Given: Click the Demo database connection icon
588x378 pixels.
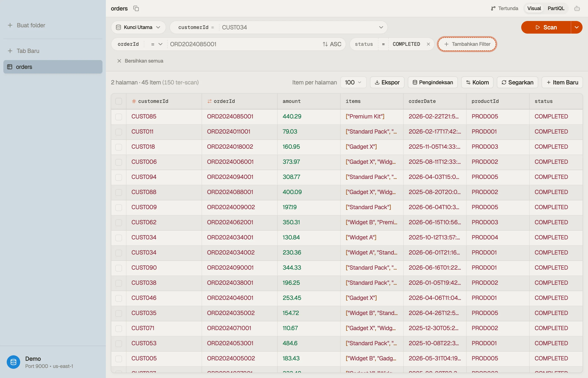Looking at the screenshot, I should tap(13, 362).
